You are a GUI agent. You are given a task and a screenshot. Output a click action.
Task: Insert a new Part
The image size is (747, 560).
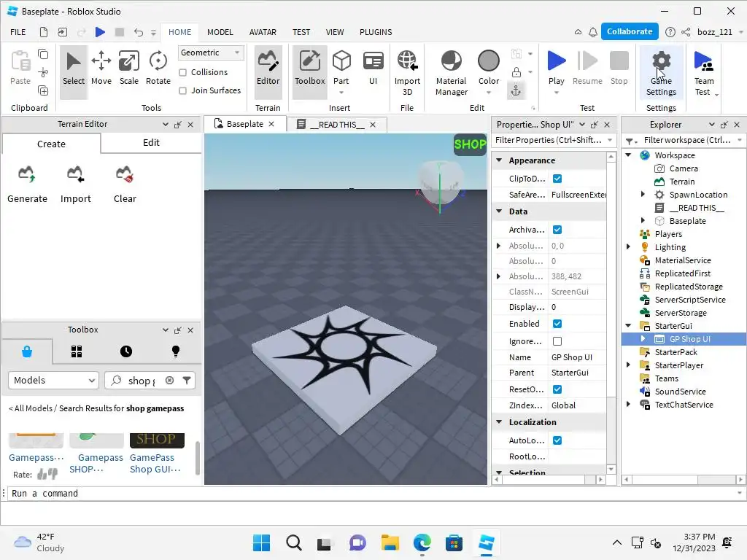click(341, 68)
